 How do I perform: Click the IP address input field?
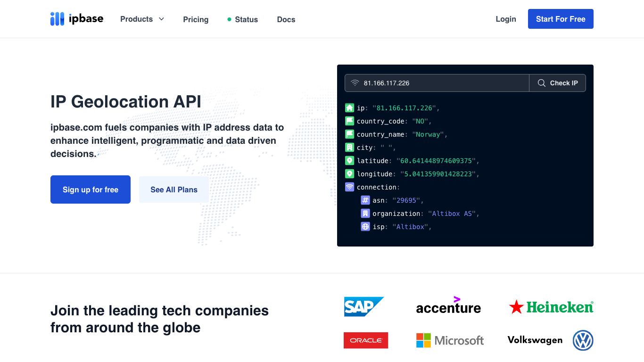[437, 83]
